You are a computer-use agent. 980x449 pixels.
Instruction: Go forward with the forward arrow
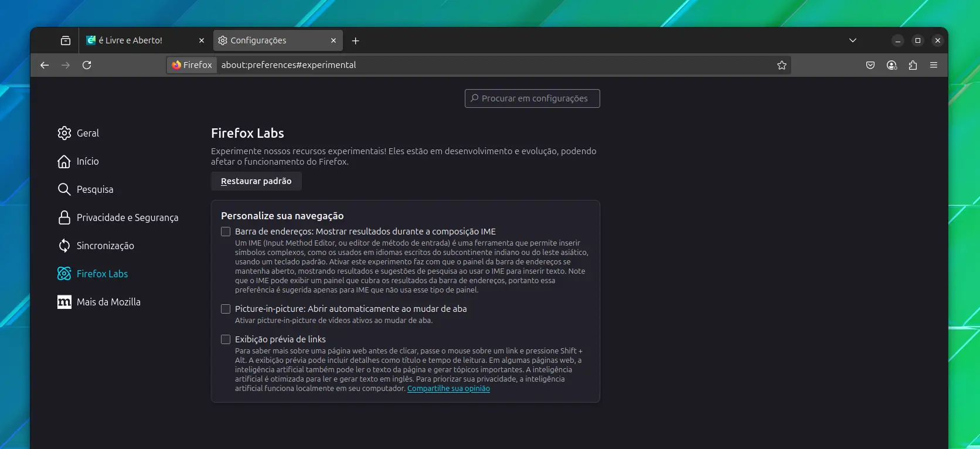(x=66, y=65)
